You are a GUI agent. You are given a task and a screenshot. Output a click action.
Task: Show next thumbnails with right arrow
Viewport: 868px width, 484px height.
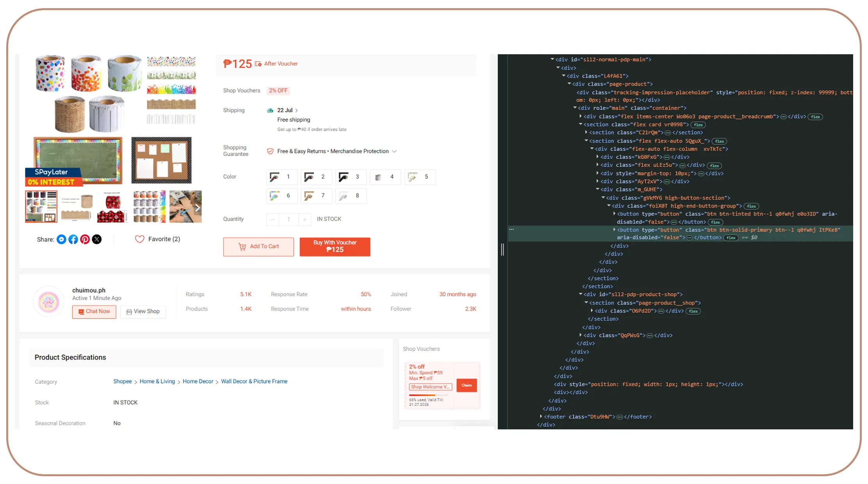tap(198, 208)
